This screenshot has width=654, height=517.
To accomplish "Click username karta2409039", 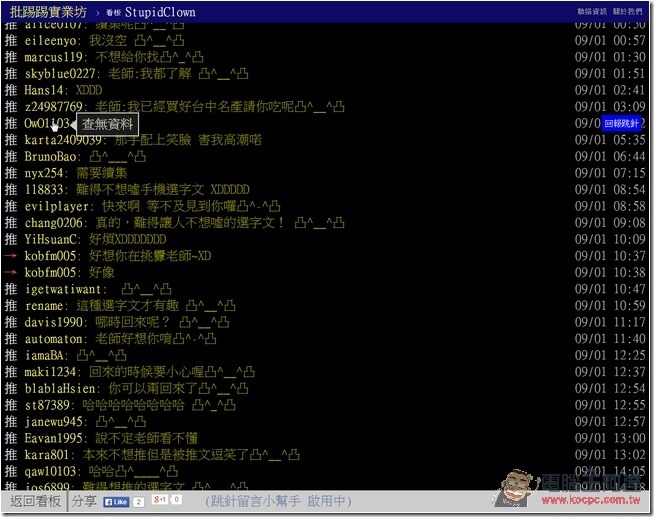I will point(63,140).
